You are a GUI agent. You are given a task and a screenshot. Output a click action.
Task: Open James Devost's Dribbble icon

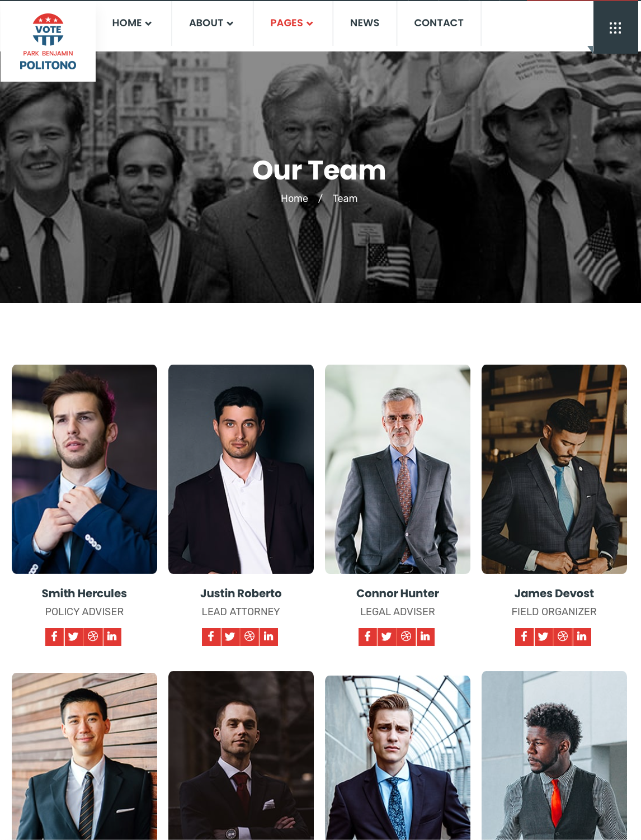click(563, 636)
